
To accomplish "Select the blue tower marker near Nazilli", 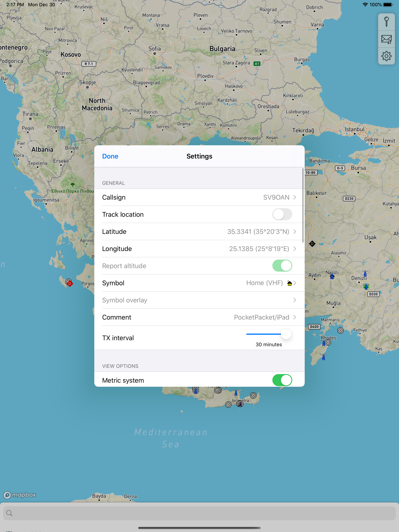I will point(332,276).
